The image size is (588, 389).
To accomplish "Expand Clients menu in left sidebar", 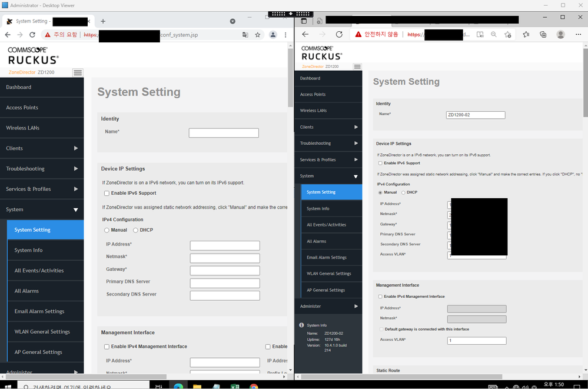I will pos(41,148).
